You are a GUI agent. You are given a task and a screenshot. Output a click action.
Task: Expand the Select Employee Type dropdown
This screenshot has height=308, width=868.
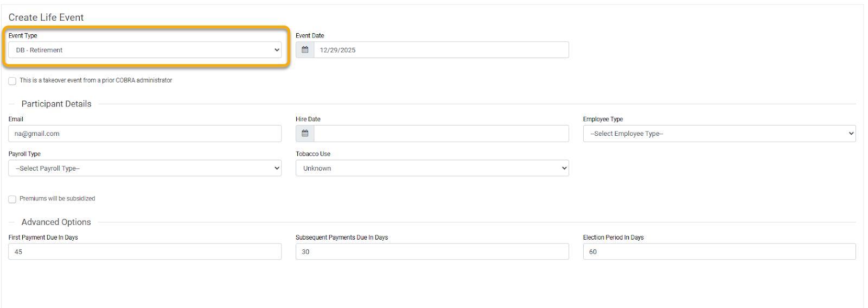(719, 134)
